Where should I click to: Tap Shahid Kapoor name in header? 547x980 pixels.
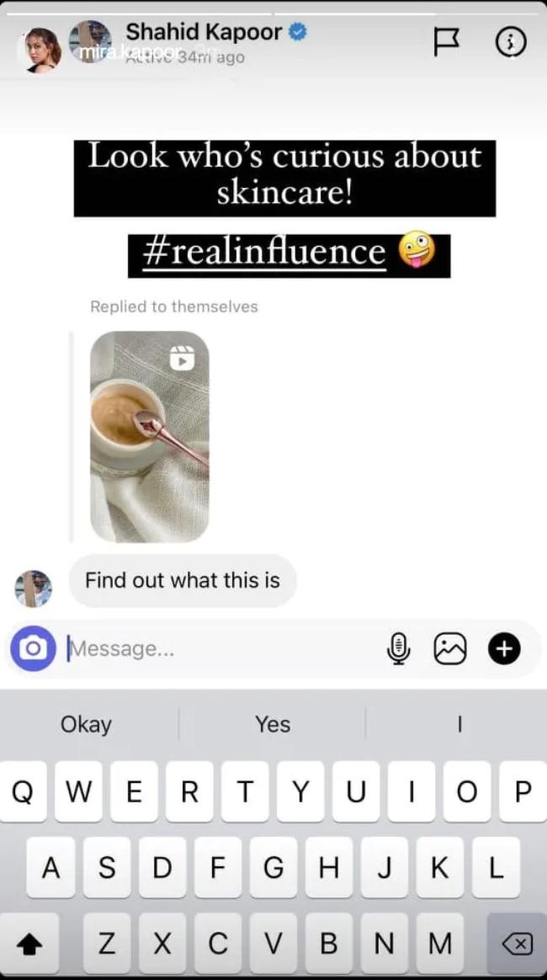tap(204, 32)
